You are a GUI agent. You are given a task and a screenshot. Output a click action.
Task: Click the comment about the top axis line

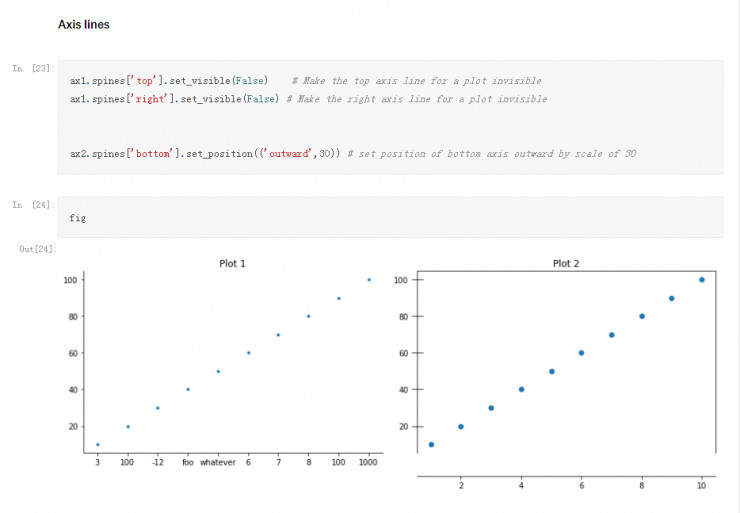coord(416,80)
